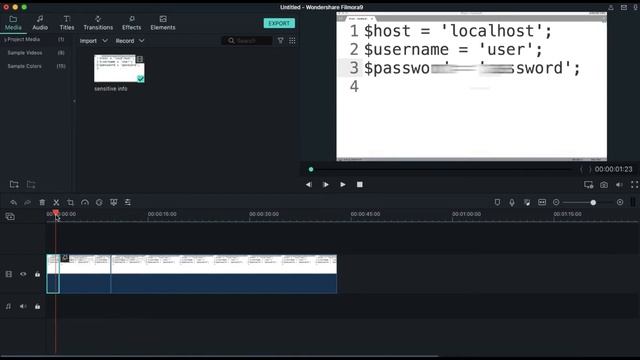Image resolution: width=640 pixels, height=360 pixels.
Task: Click the Green screen icon
Action: 113,202
